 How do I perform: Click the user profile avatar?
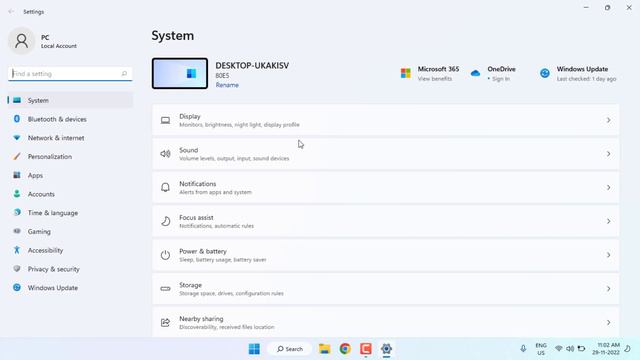pyautogui.click(x=21, y=41)
